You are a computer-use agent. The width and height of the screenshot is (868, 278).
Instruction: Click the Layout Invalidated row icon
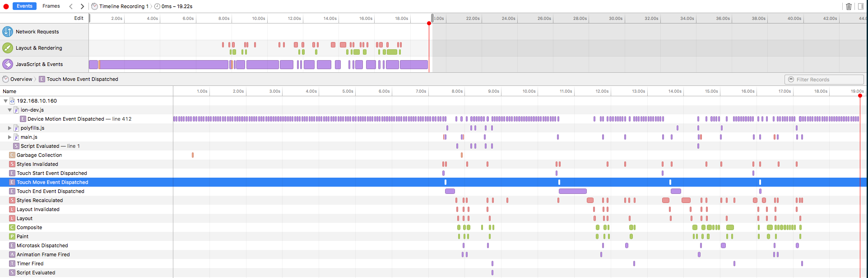pos(12,209)
